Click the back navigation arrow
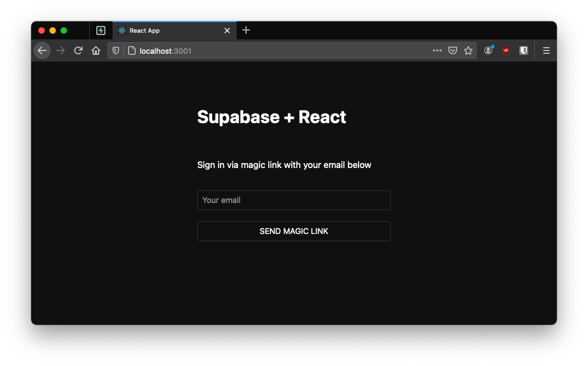This screenshot has height=366, width=588. pos(42,50)
